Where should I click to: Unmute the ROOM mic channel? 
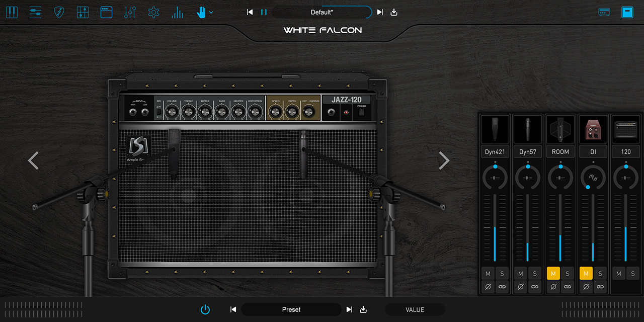553,273
